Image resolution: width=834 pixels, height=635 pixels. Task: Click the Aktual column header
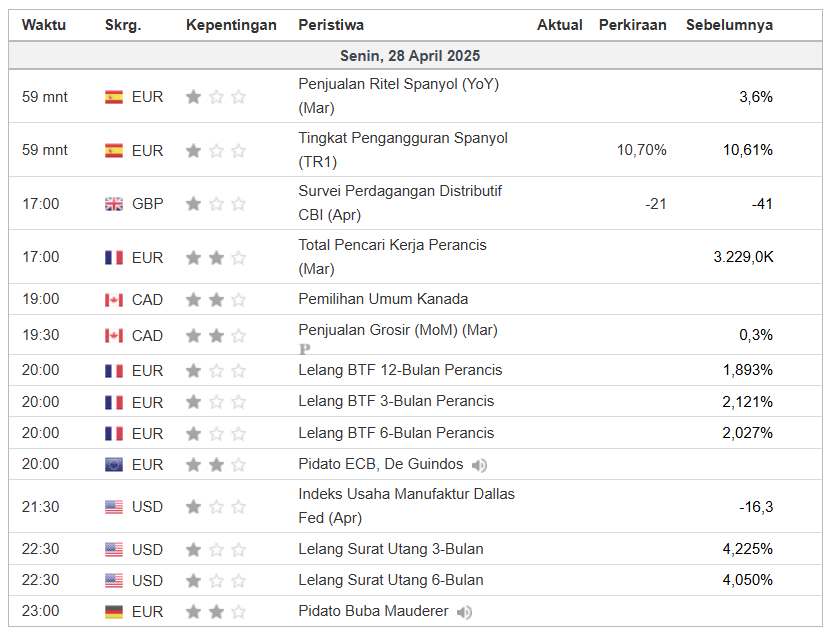(x=560, y=25)
